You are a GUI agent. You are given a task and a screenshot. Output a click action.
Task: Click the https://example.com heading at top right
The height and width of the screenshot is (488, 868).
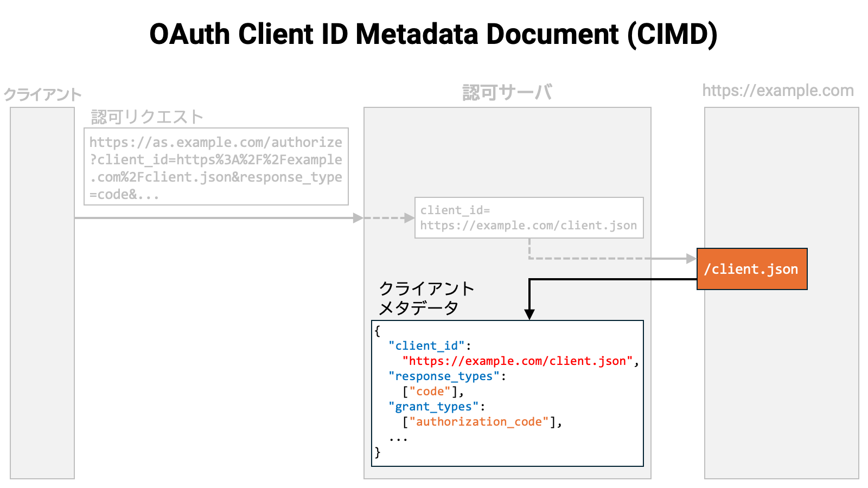tap(777, 91)
